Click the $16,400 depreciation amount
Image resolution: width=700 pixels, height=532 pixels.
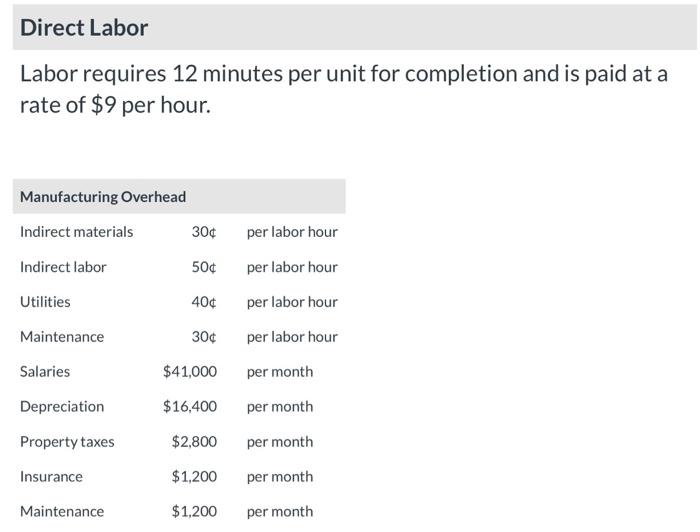[190, 407]
